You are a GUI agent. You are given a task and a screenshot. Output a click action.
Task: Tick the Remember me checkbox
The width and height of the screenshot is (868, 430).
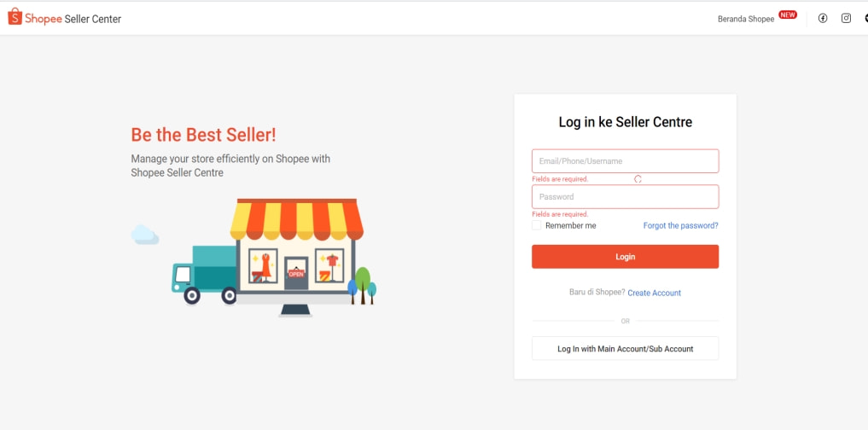pyautogui.click(x=536, y=225)
